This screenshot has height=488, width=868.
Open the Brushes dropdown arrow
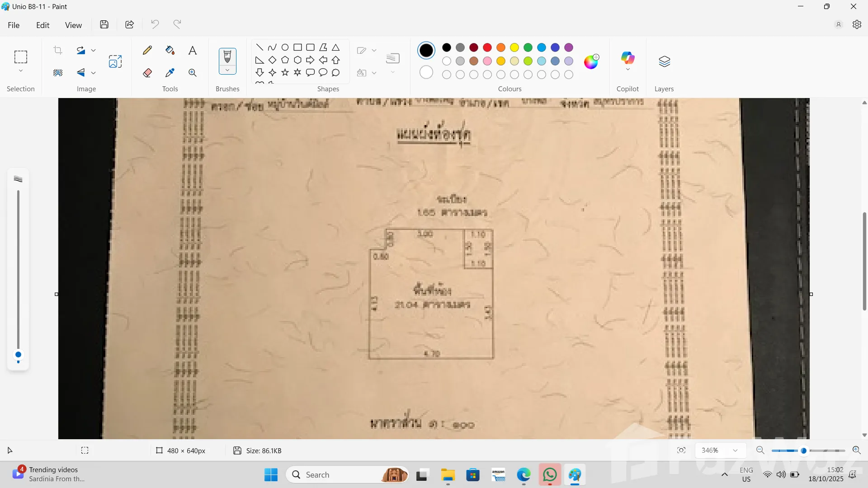point(227,70)
